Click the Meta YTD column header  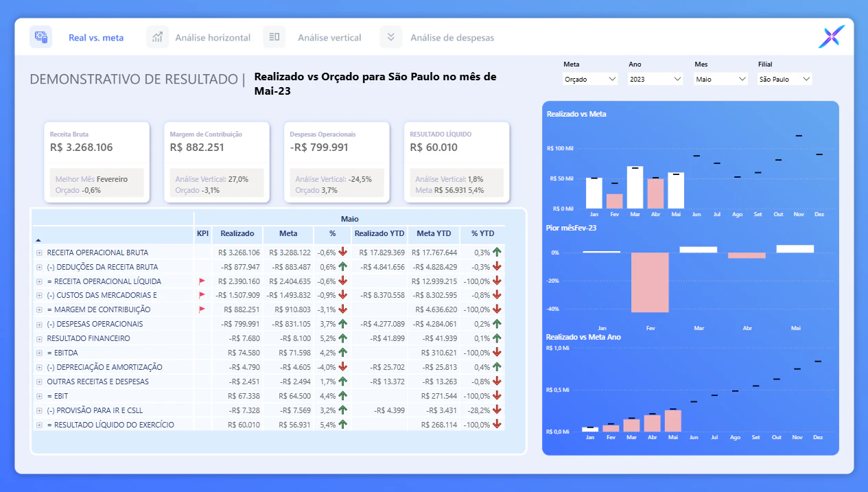[x=434, y=233]
